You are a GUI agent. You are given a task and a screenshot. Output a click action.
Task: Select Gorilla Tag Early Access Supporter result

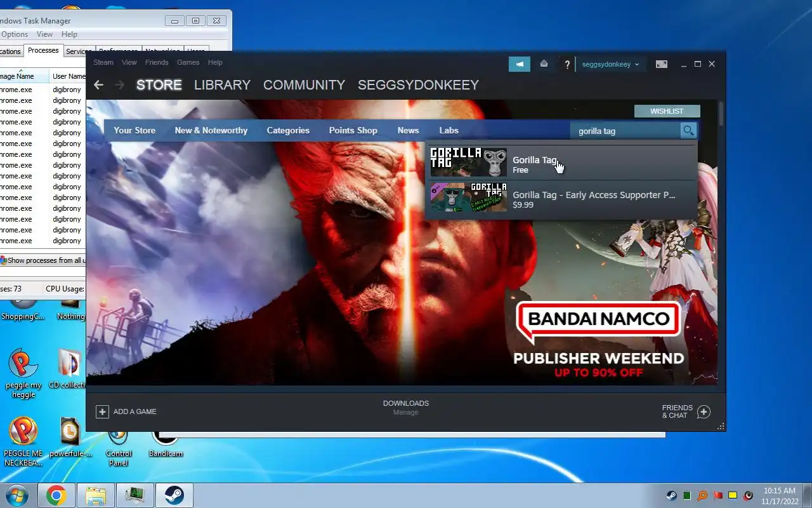(561, 197)
